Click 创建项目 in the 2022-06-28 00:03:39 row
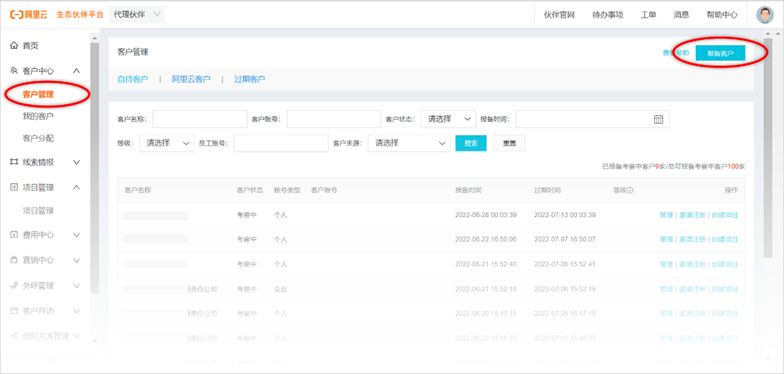The width and height of the screenshot is (784, 374). (x=724, y=215)
